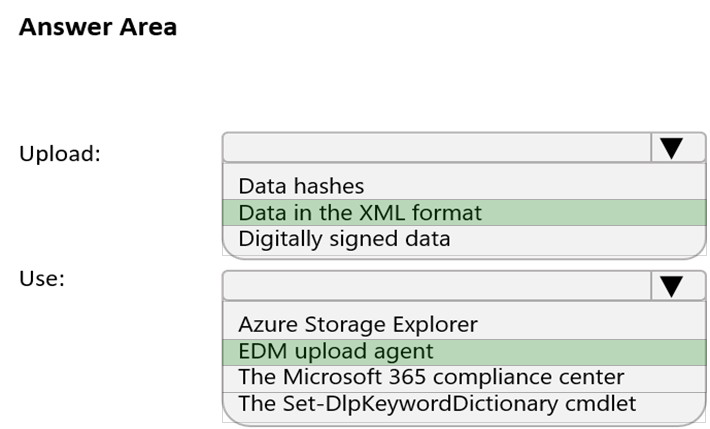Click the green highlight bar in Use list
This screenshot has width=710, height=429.
pyautogui.click(x=464, y=352)
